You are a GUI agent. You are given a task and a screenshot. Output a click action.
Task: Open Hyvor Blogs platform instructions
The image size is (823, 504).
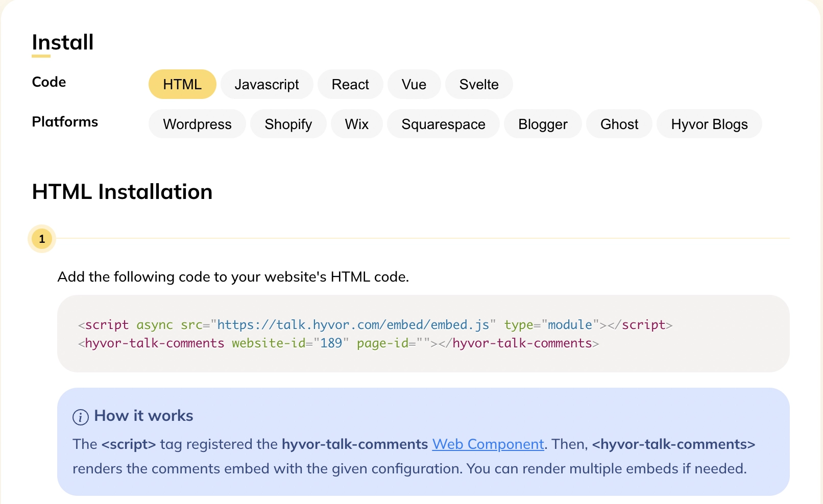tap(709, 124)
